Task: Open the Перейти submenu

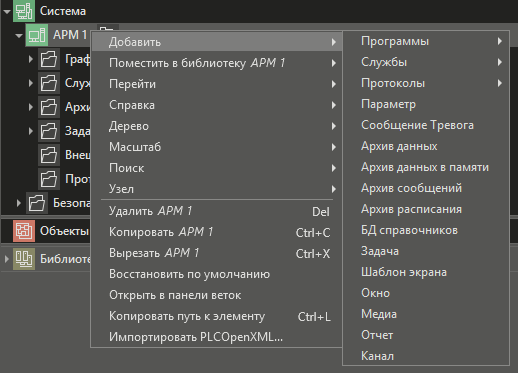Action: pyautogui.click(x=217, y=84)
